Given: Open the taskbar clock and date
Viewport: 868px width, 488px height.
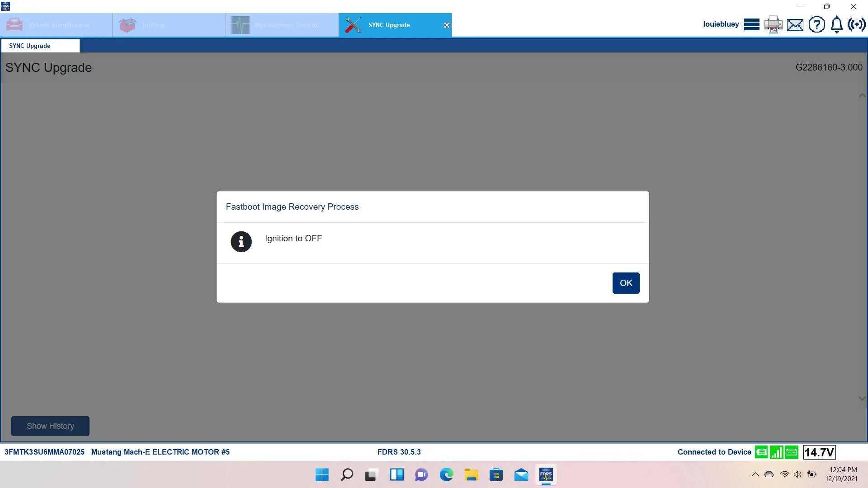Looking at the screenshot, I should tap(841, 474).
